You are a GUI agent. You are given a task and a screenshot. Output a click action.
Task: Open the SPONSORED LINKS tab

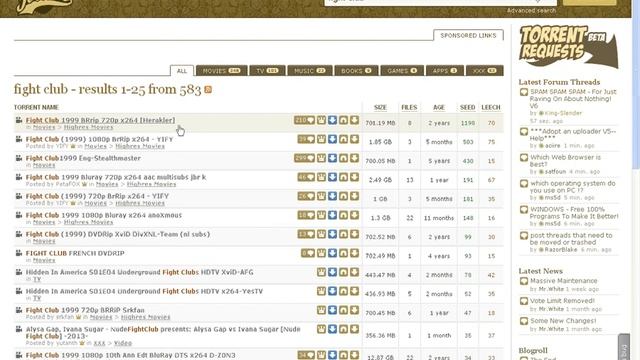[468, 36]
